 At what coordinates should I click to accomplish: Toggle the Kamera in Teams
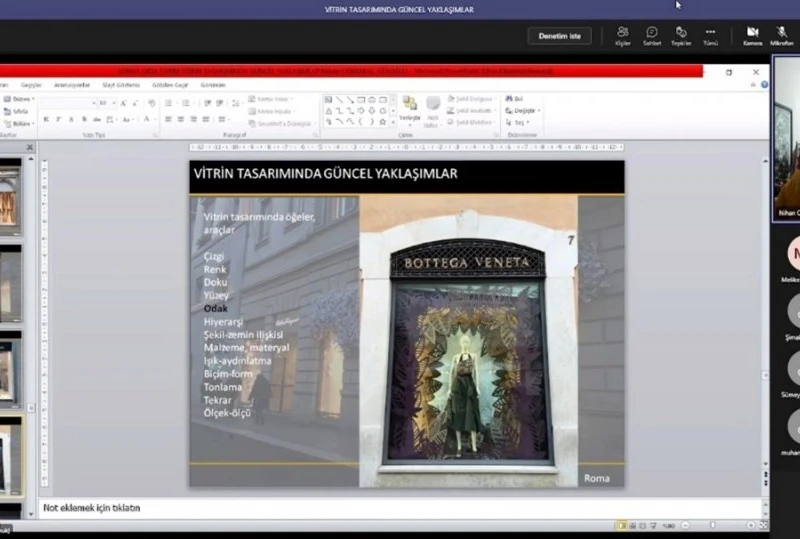(752, 34)
